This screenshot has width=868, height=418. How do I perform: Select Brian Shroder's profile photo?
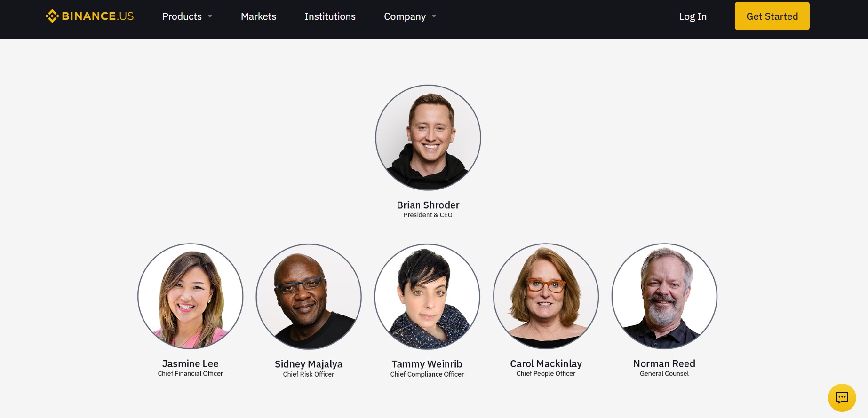[x=428, y=137]
